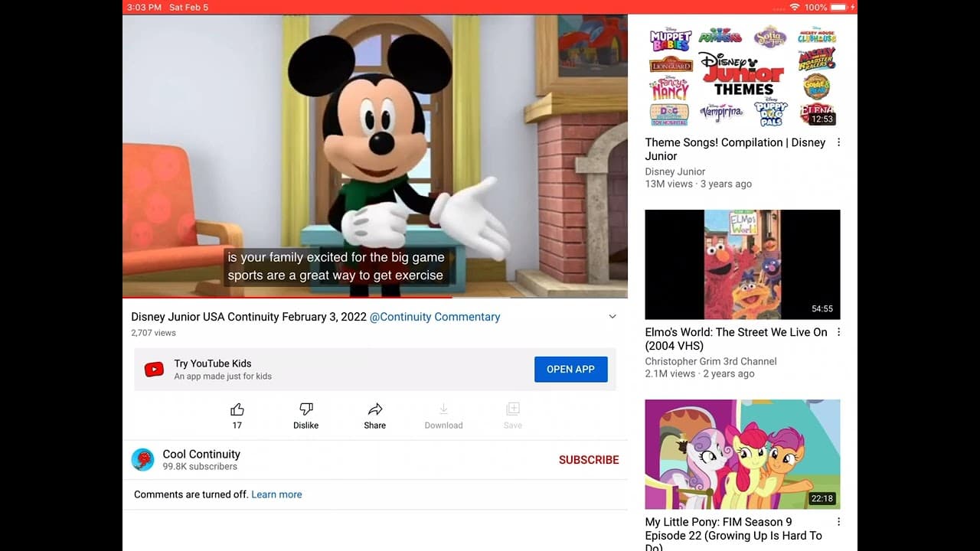Screen dimensions: 980x551
Task: Tap the battery indicator in status bar
Action: click(839, 7)
